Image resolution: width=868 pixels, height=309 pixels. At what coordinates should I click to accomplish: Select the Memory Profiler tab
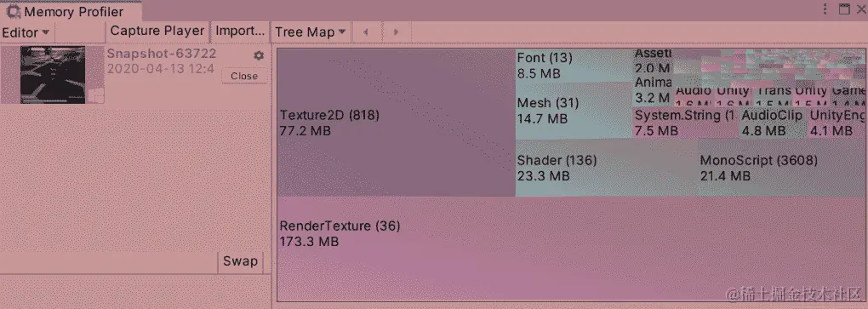coord(71,11)
